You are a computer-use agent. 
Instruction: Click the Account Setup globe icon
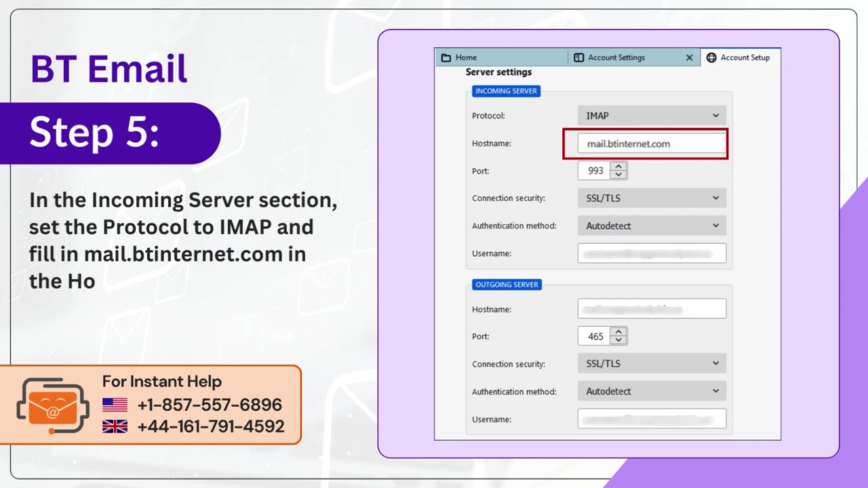tap(711, 58)
